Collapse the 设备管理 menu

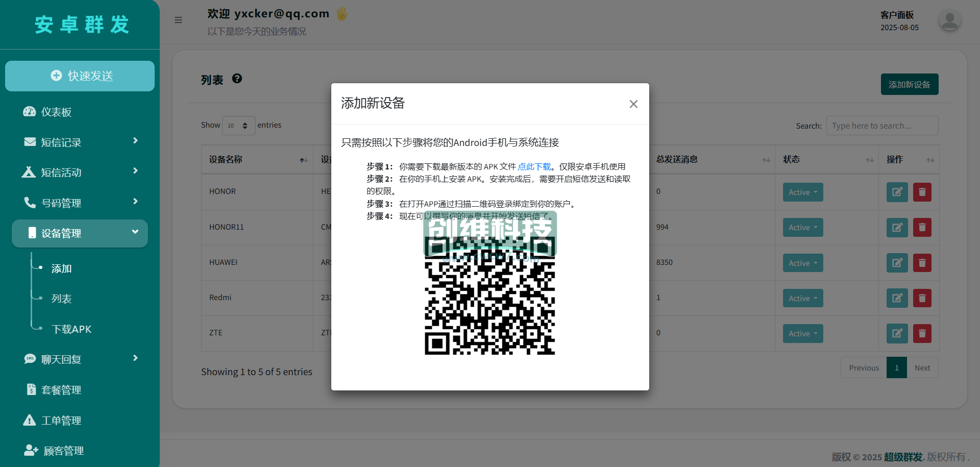80,233
